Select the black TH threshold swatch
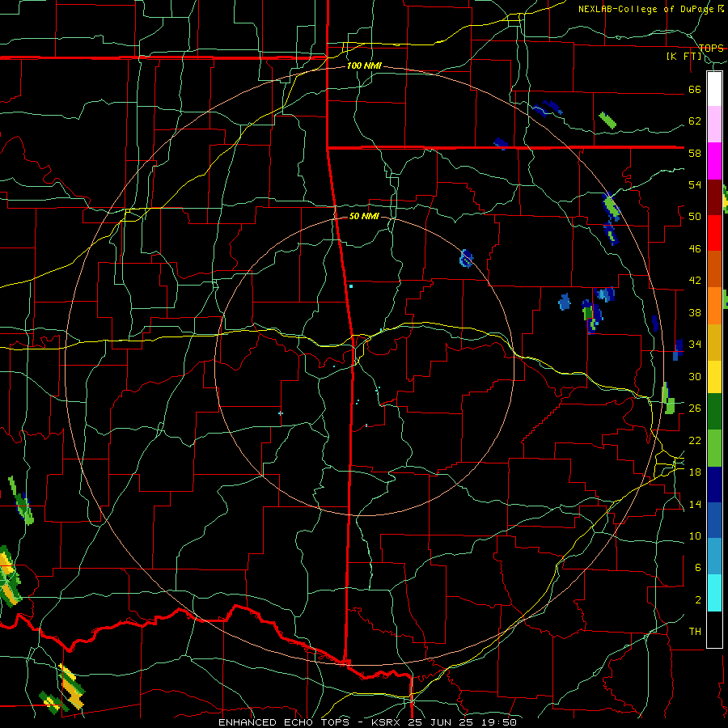 [714, 629]
